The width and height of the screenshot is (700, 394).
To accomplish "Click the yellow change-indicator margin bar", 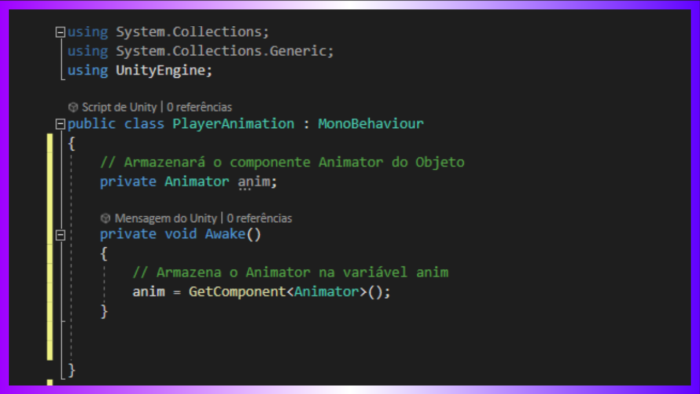I will [50, 247].
